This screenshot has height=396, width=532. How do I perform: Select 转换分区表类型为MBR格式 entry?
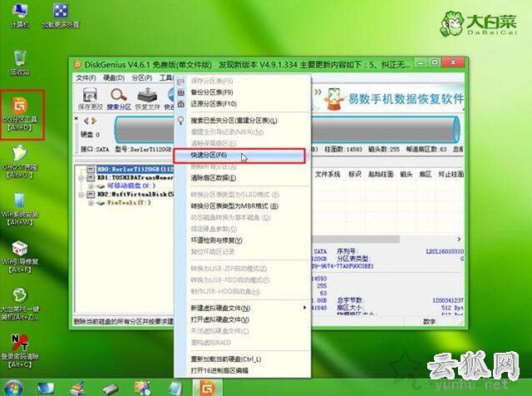coord(234,206)
